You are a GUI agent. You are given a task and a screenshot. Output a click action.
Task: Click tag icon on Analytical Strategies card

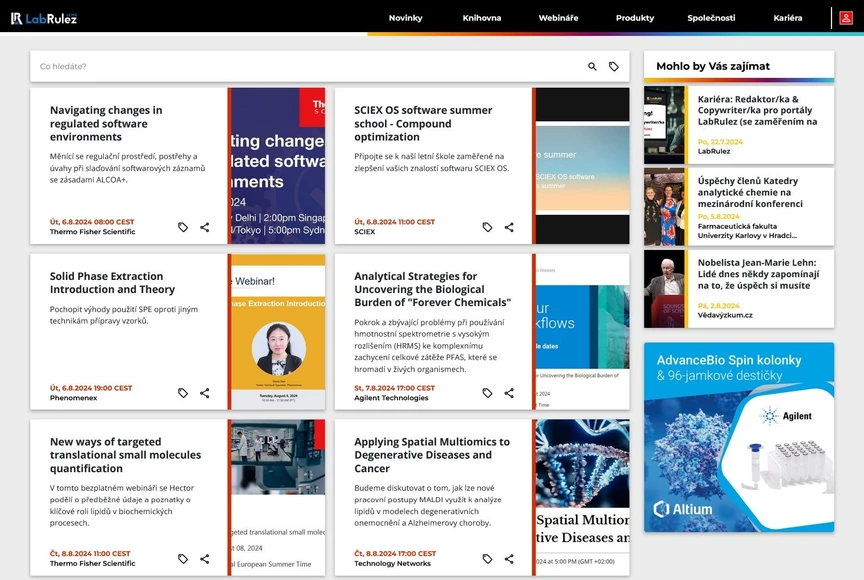487,393
